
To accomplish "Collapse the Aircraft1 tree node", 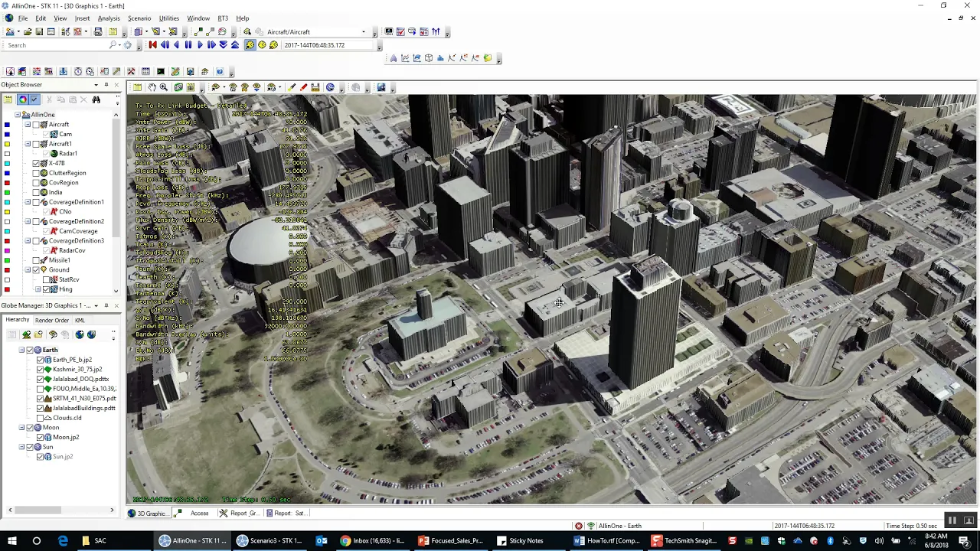I will pyautogui.click(x=28, y=144).
